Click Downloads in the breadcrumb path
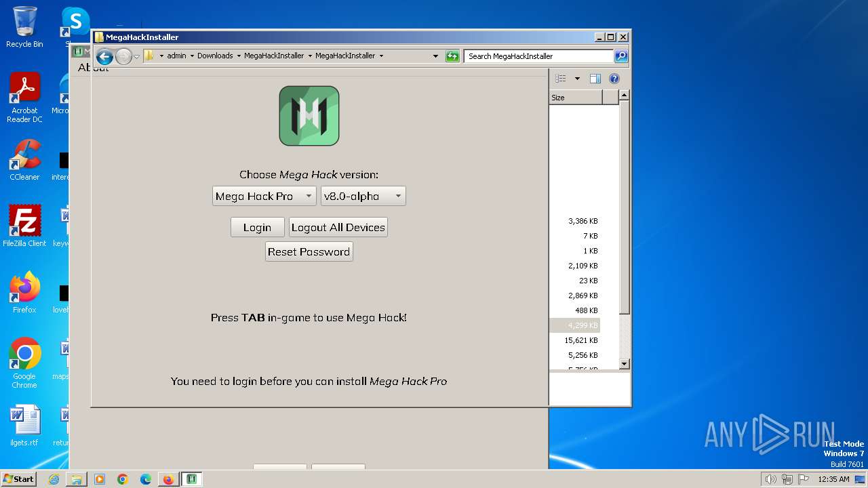The width and height of the screenshot is (868, 488). click(215, 56)
